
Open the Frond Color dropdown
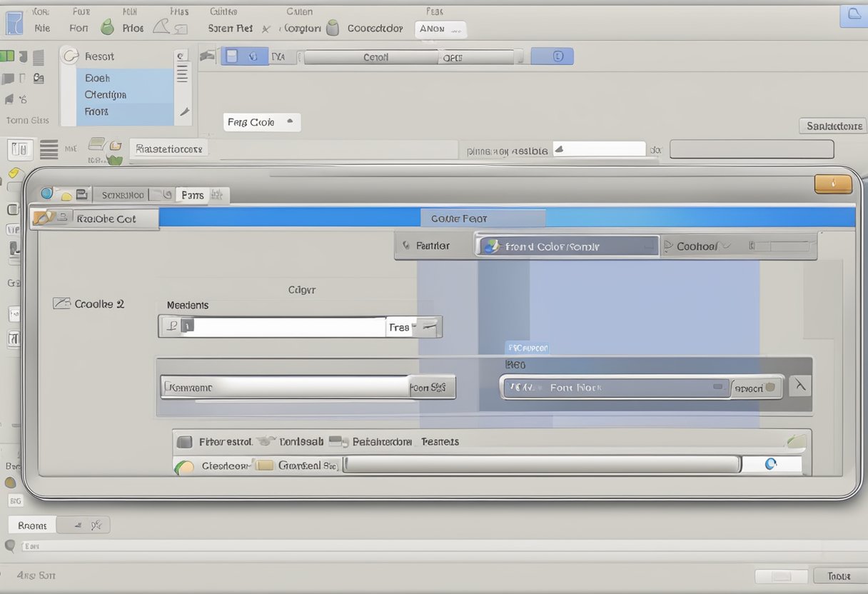(x=567, y=246)
